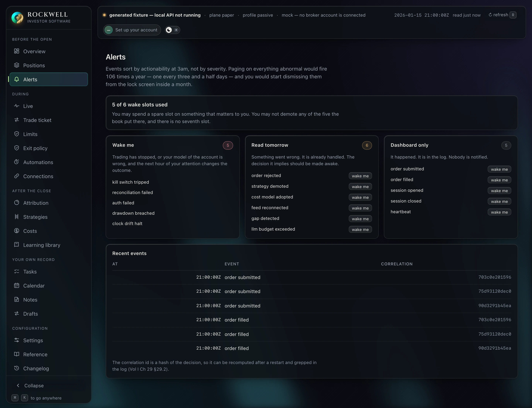Viewport: 532px width, 408px height.
Task: Open the Overview grid icon
Action: [x=16, y=51]
